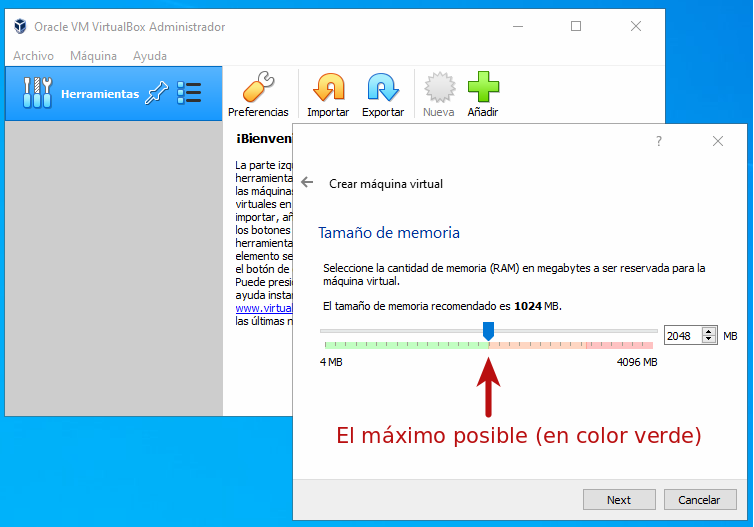Click the wizard help question mark
Image resolution: width=754 pixels, height=527 pixels.
point(659,141)
